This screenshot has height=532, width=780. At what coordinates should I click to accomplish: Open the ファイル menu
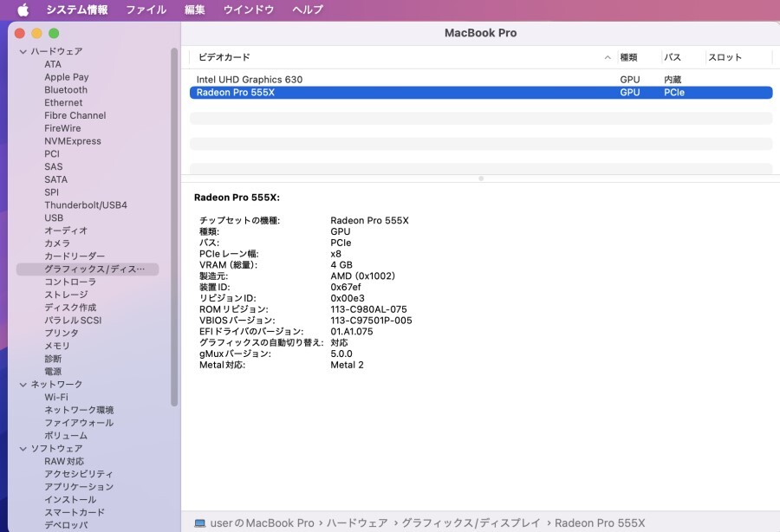(x=144, y=10)
